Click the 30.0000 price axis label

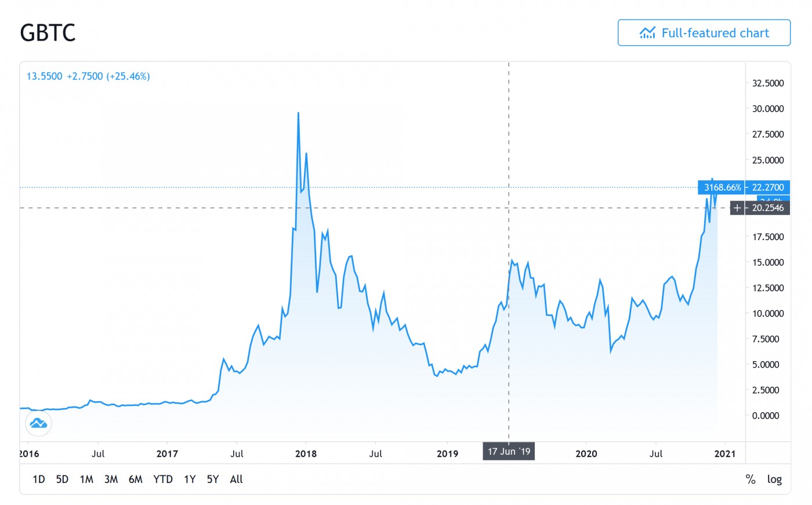(768, 108)
